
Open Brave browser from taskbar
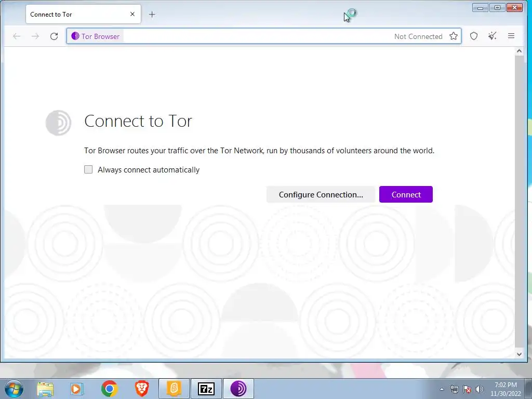click(x=142, y=389)
